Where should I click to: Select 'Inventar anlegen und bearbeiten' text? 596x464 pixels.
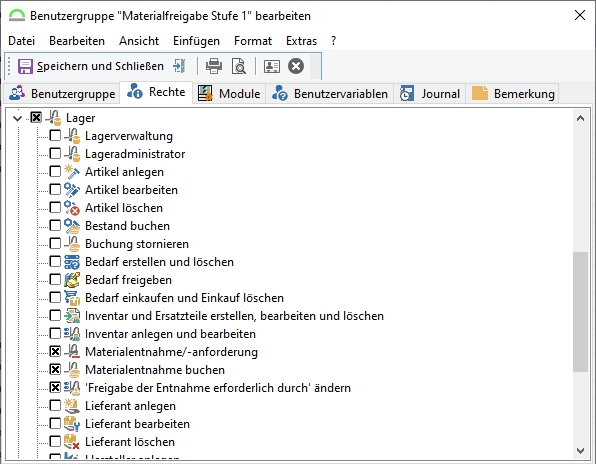[x=170, y=334]
